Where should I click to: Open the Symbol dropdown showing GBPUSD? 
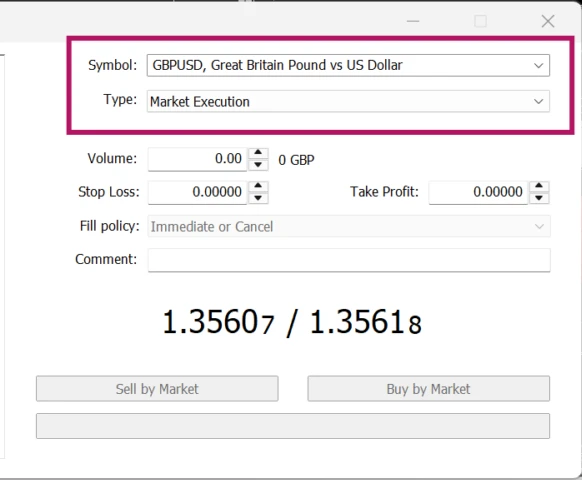click(348, 65)
